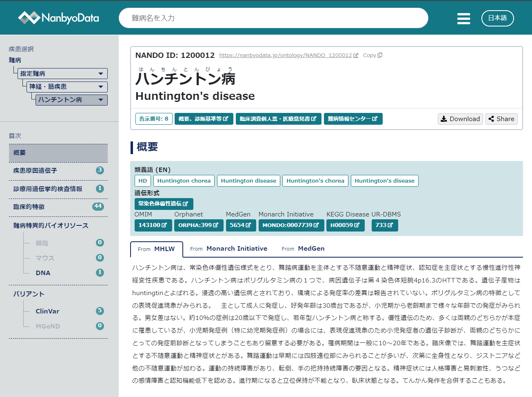
Task: Open the 難病情報センター link button
Action: pyautogui.click(x=353, y=119)
